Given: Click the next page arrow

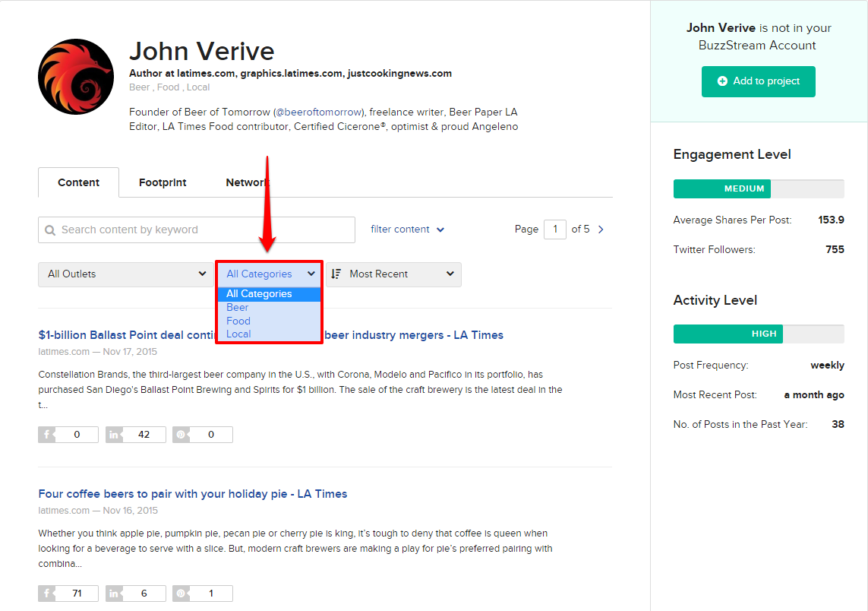Looking at the screenshot, I should click(601, 228).
